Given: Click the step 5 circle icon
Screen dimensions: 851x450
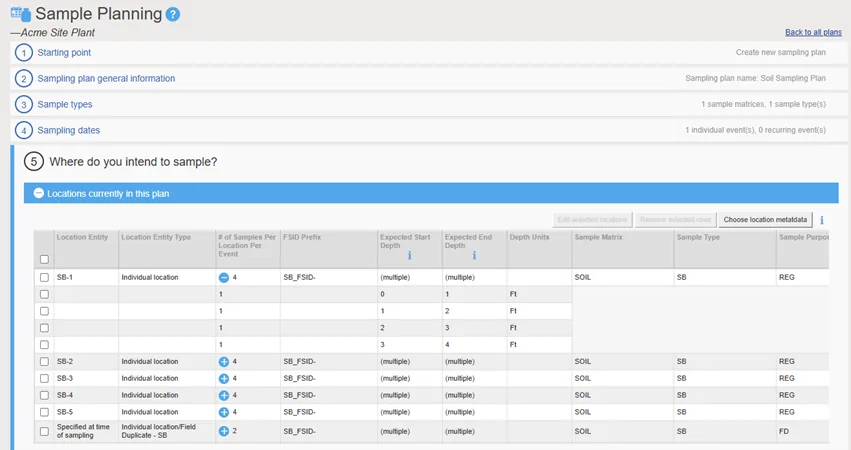Looking at the screenshot, I should 34,162.
